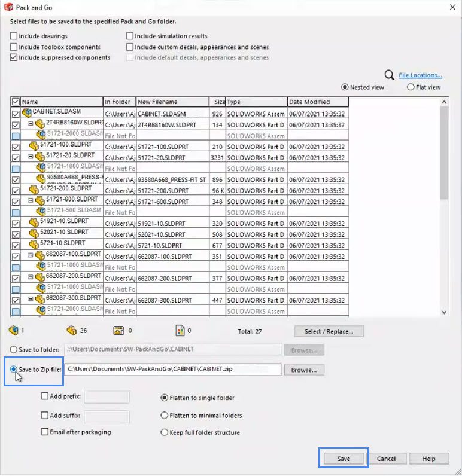Click the Select / Replace button
The image size is (462, 476).
(329, 331)
